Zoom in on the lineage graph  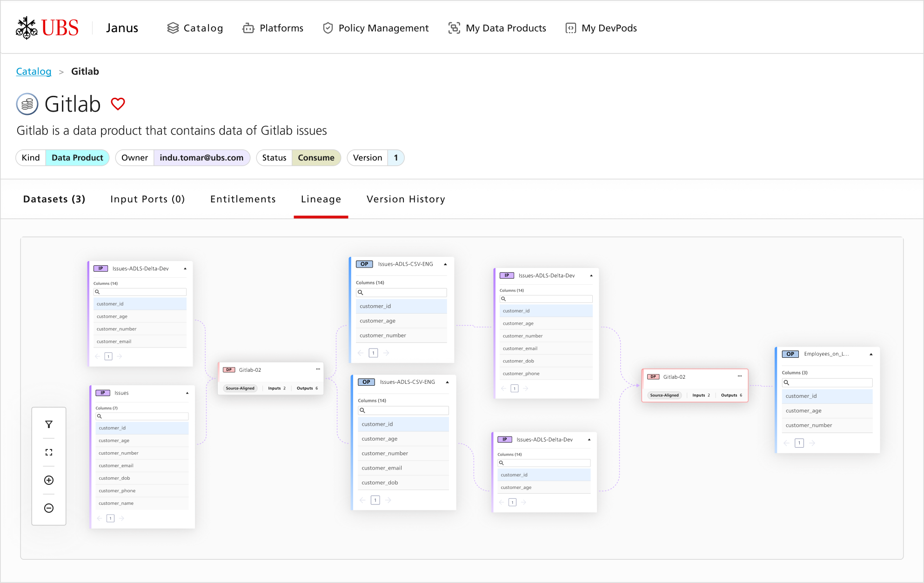(49, 480)
